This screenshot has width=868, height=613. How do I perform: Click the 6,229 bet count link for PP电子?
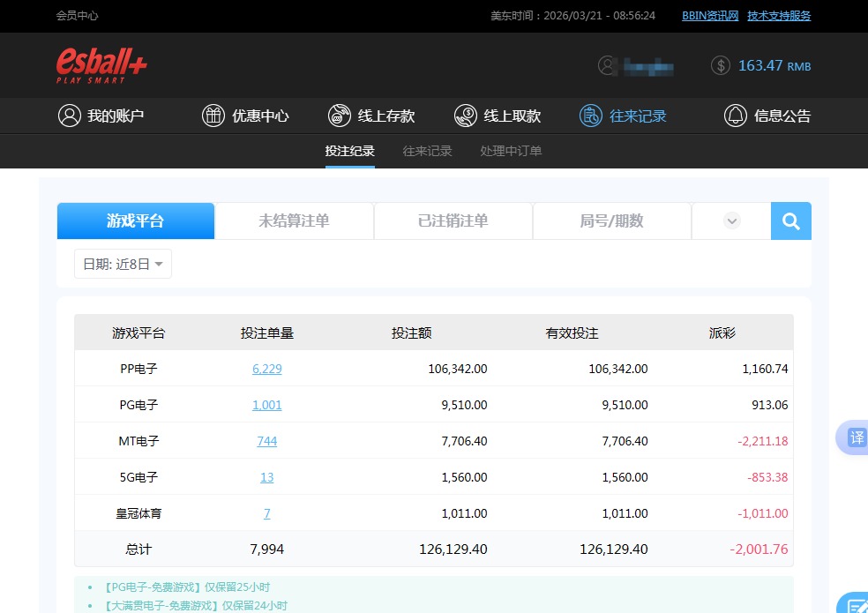pyautogui.click(x=266, y=369)
